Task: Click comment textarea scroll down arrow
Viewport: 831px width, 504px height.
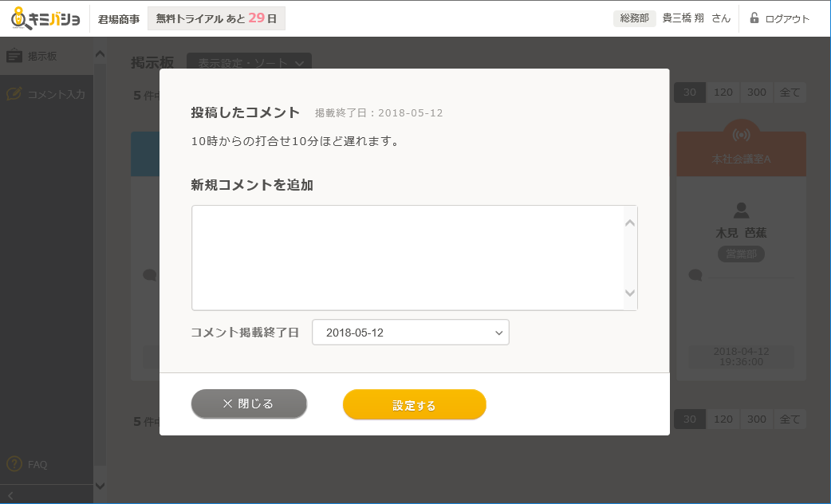Action: 629,293
